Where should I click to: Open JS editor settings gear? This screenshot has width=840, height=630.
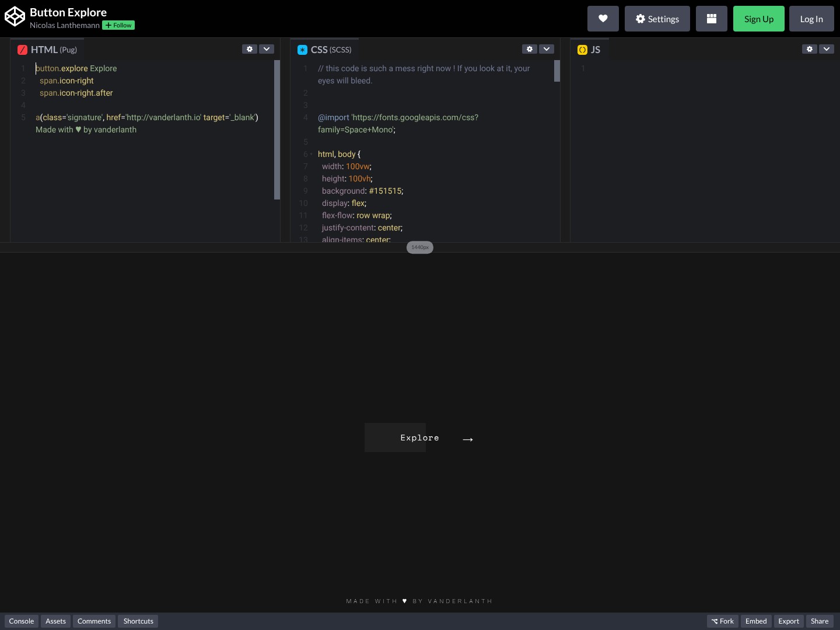[809, 49]
